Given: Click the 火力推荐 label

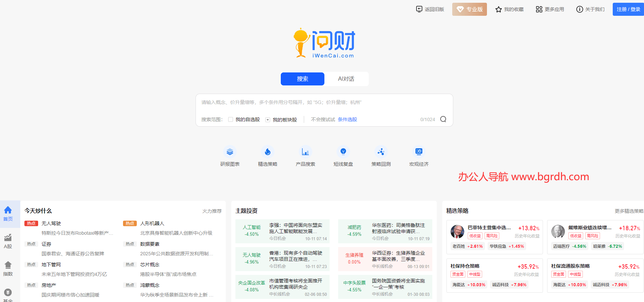Looking at the screenshot, I should tap(212, 211).
